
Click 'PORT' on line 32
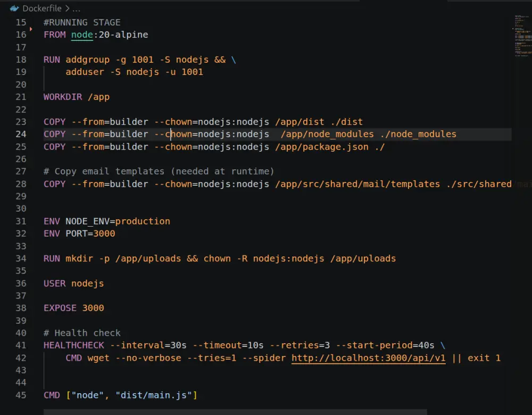pos(76,234)
